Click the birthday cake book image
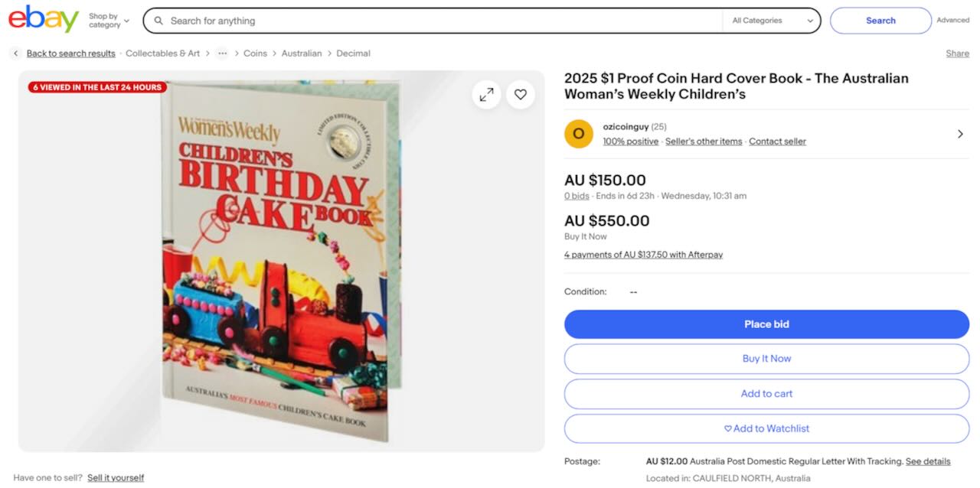Image resolution: width=980 pixels, height=488 pixels. [281, 260]
